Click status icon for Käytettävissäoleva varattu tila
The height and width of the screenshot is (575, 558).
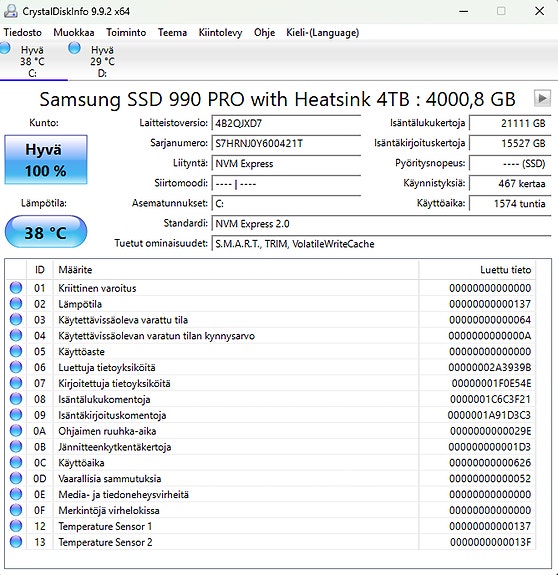tap(16, 319)
